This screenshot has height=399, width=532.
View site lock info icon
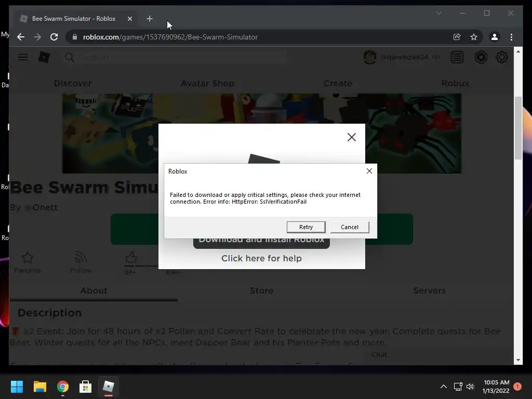pos(75,37)
